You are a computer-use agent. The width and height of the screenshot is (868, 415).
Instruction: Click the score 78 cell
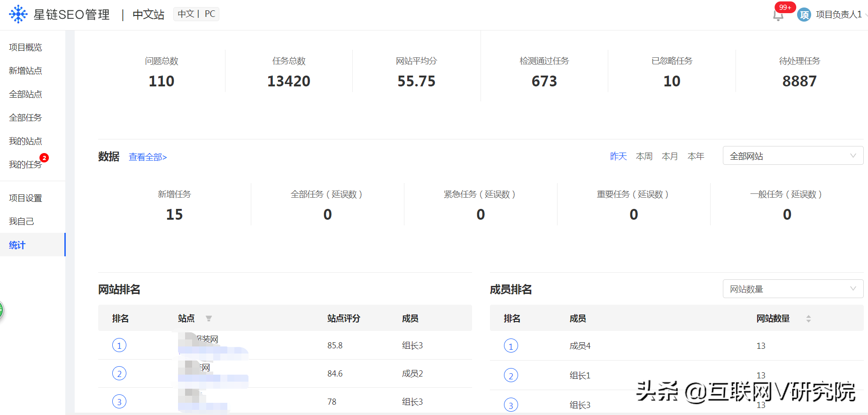coord(332,402)
